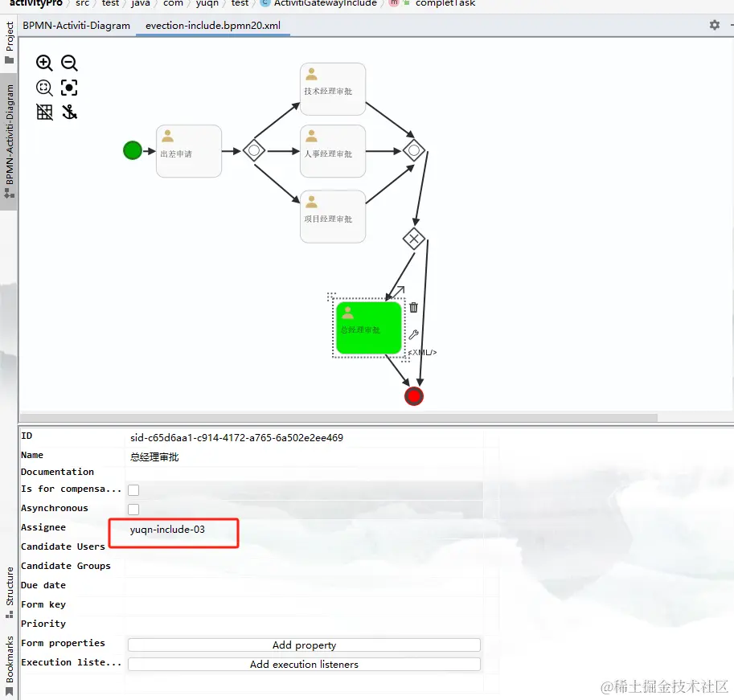The image size is (734, 700).
Task: Zoom in on the BPMN diagram
Action: point(44,63)
